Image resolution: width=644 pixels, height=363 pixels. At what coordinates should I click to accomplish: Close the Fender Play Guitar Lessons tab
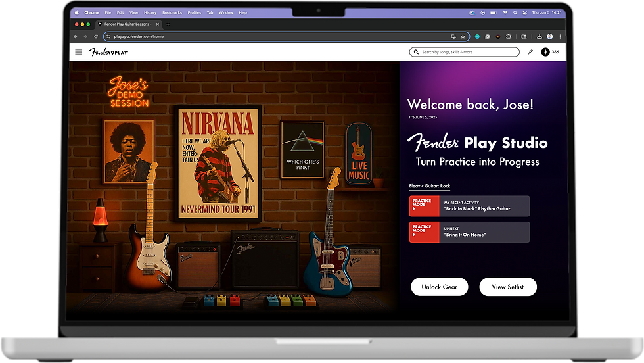(x=157, y=24)
